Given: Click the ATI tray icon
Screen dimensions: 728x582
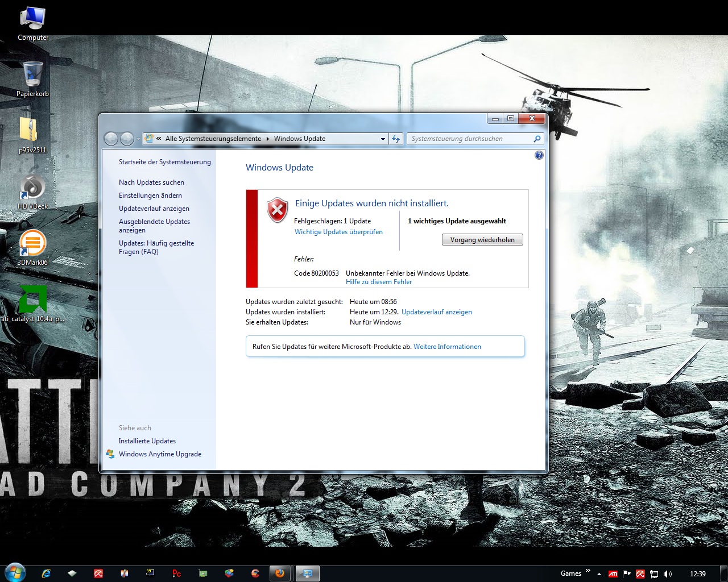Looking at the screenshot, I should point(613,574).
